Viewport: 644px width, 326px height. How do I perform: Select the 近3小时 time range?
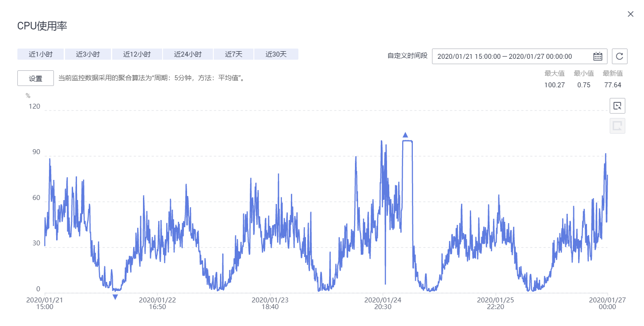point(88,54)
